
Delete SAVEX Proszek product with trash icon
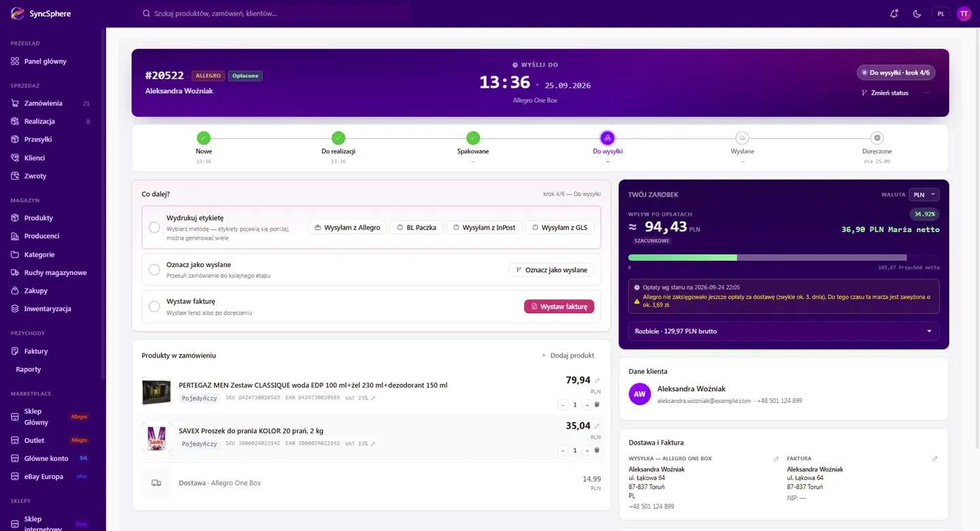[x=597, y=450]
